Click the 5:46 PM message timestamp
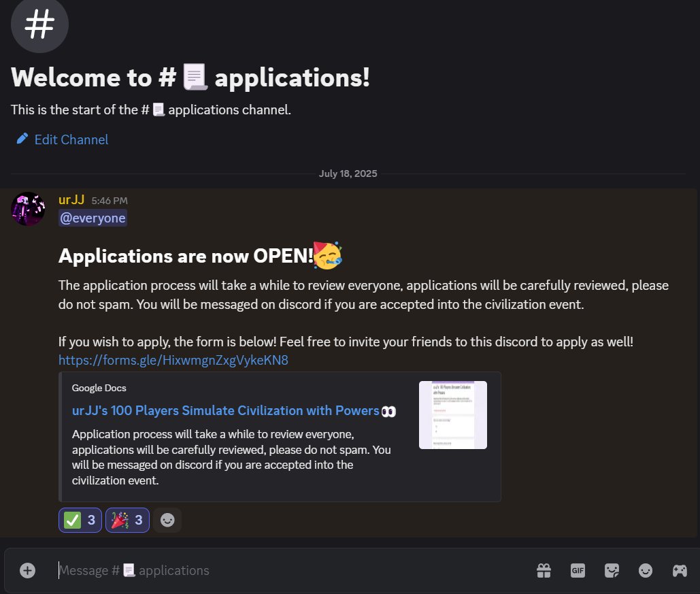Screen dimensions: 700x594 (x=110, y=201)
